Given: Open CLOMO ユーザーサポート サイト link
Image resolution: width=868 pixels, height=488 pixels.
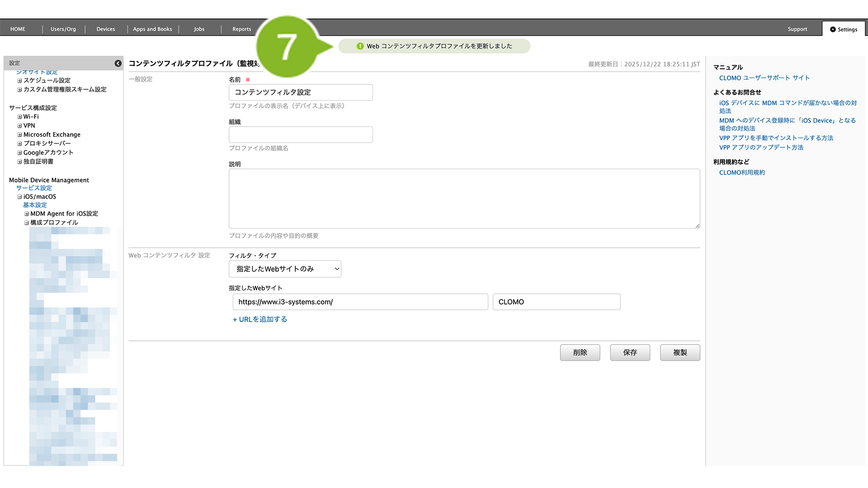Looking at the screenshot, I should point(764,78).
